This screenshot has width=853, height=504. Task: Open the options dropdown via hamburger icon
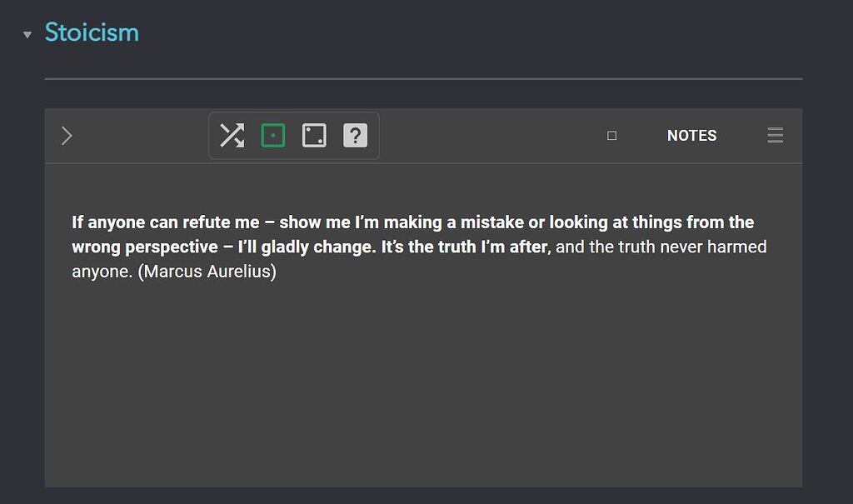(775, 135)
